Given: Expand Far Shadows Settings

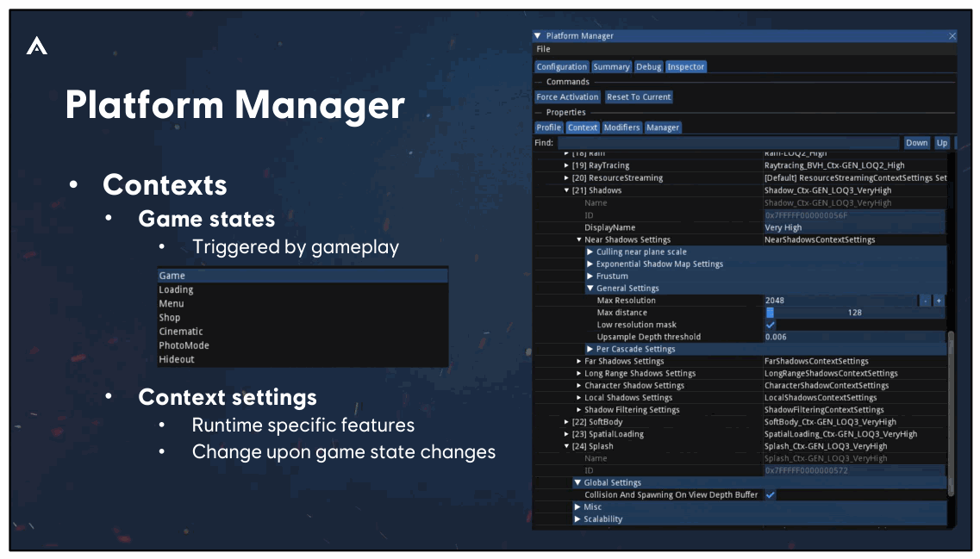Looking at the screenshot, I should point(578,361).
